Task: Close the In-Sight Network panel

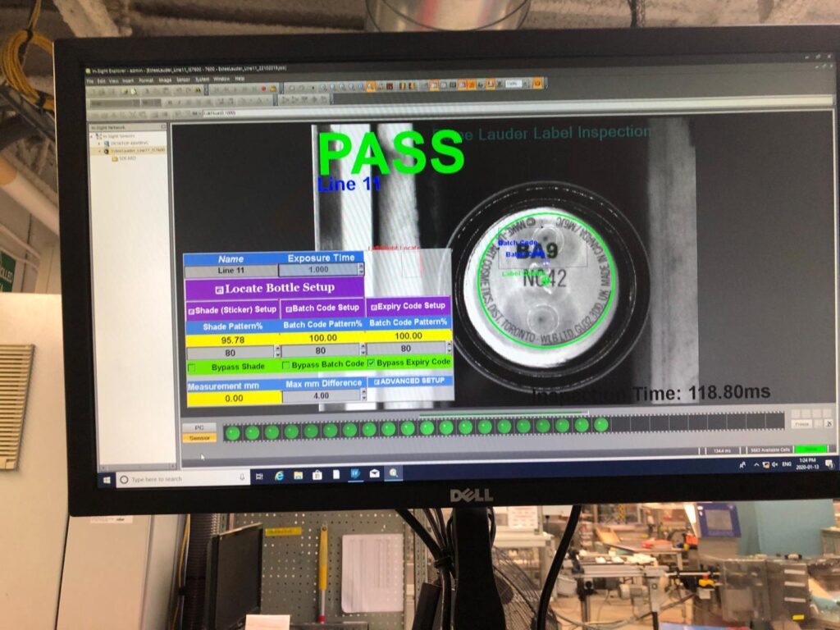Action: click(x=163, y=127)
